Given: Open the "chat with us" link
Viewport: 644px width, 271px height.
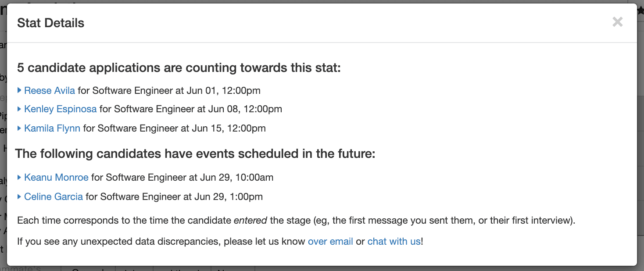Looking at the screenshot, I should coord(394,241).
